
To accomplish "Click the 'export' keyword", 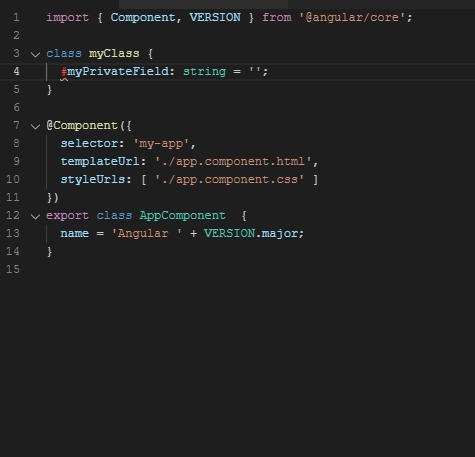I will (x=67, y=216).
